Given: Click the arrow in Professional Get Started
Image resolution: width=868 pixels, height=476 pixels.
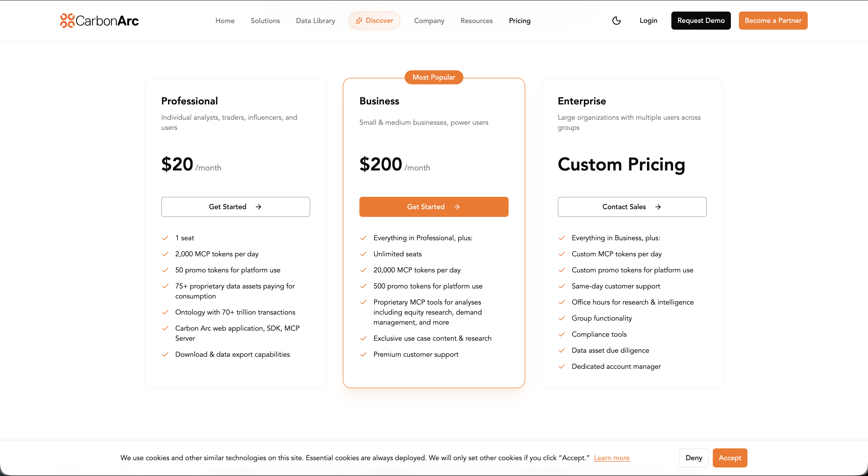Looking at the screenshot, I should click(x=258, y=207).
